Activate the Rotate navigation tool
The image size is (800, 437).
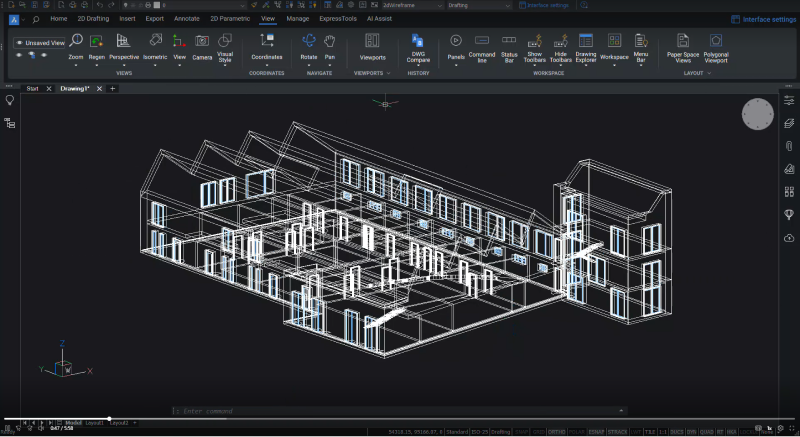click(x=309, y=40)
